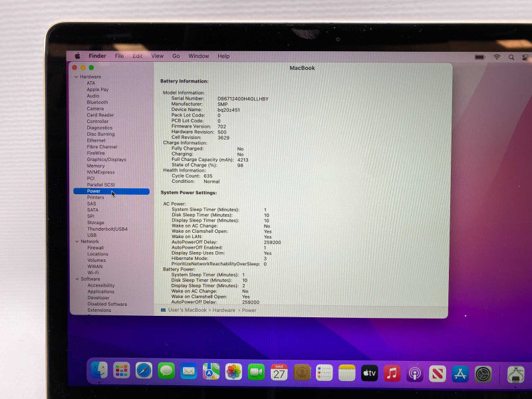This screenshot has width=532, height=399.
Task: Click User's MacBook in the path bar
Action: (x=188, y=310)
